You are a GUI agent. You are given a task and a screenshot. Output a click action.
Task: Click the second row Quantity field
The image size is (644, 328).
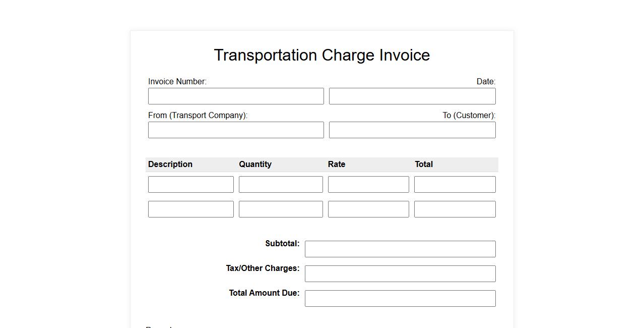(x=281, y=209)
